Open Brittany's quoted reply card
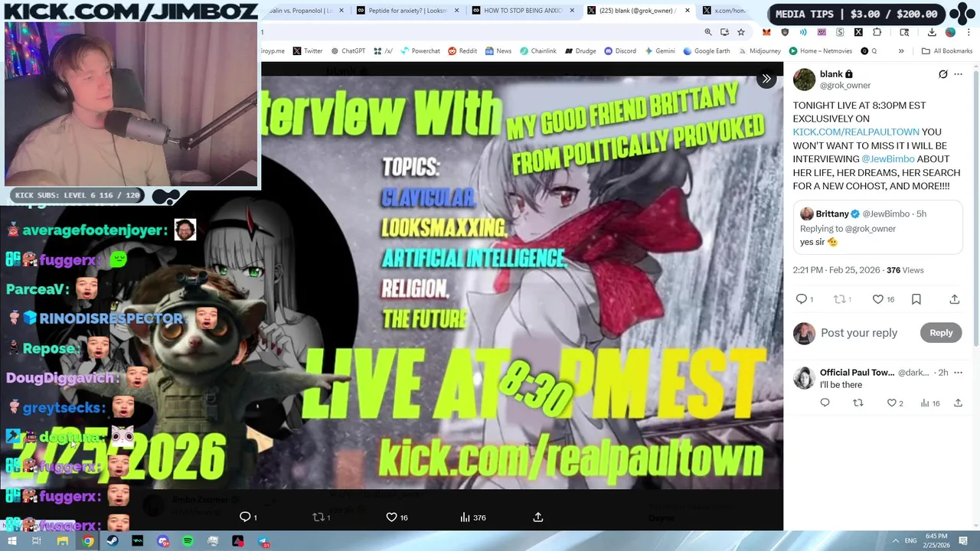Image resolution: width=980 pixels, height=551 pixels. [x=877, y=228]
